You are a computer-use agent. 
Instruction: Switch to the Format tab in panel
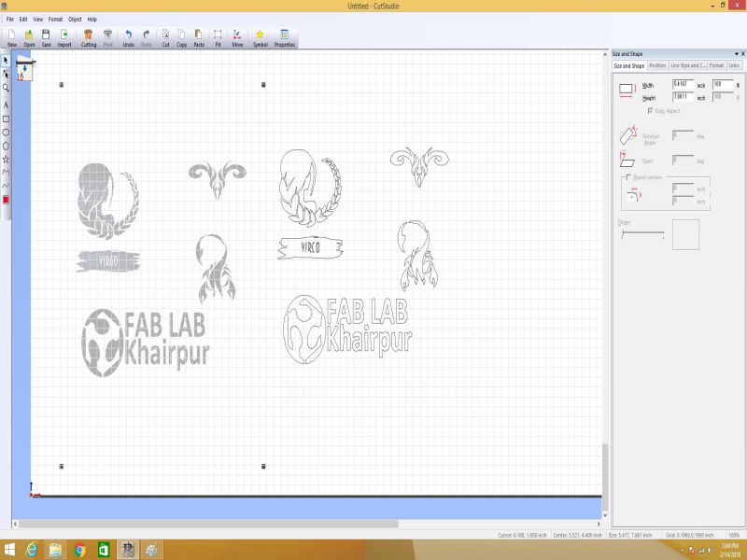coord(716,65)
